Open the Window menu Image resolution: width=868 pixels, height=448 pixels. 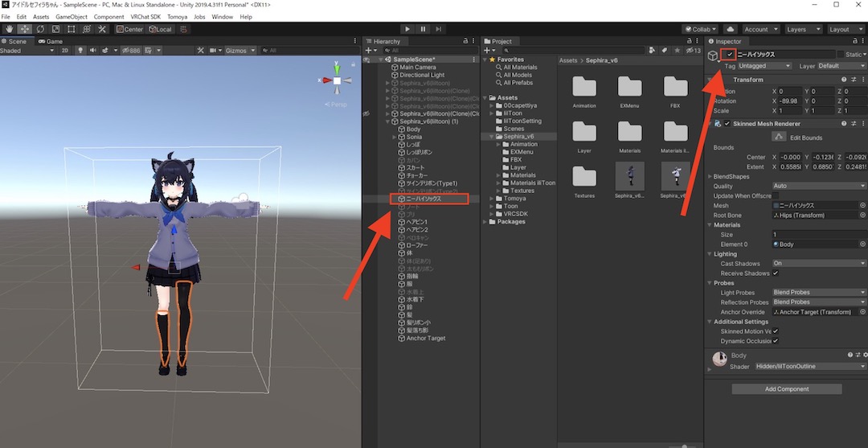(x=223, y=17)
